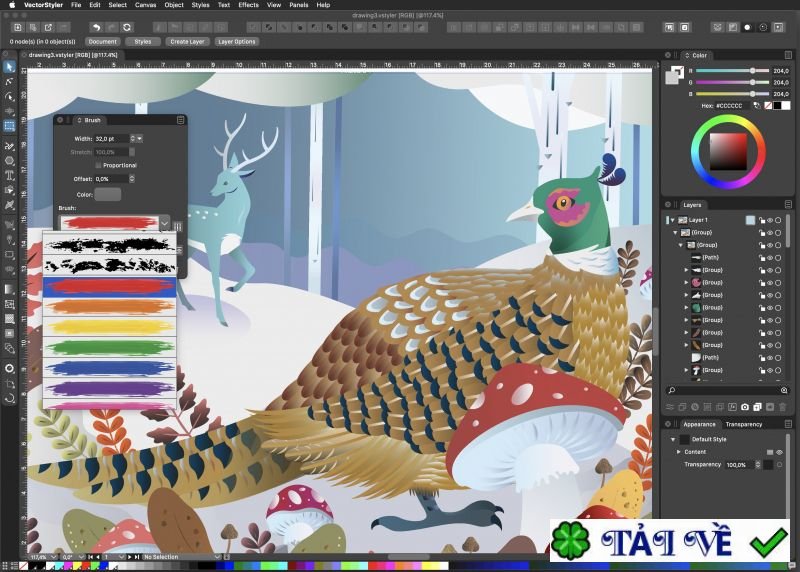Toggle the eye icon in Appearance panel
Image resolution: width=800 pixels, height=572 pixels.
(x=780, y=452)
